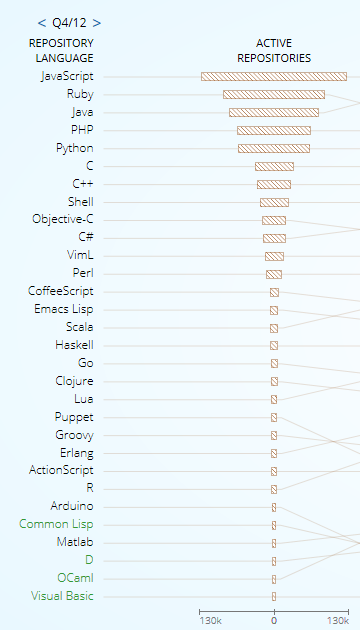
Task: Click the CoffeeScript language label
Action: tap(61, 291)
